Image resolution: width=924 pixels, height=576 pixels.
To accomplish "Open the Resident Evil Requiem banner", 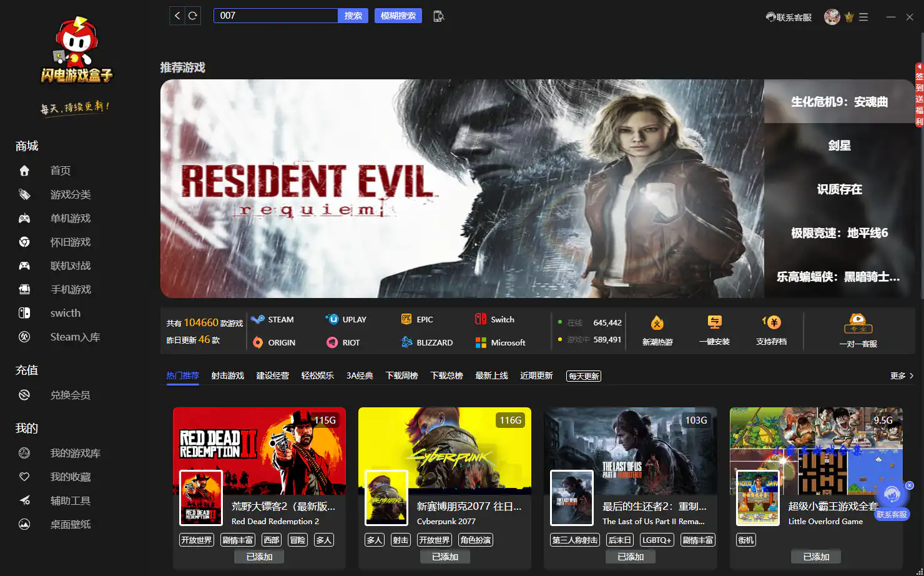I will [x=462, y=189].
